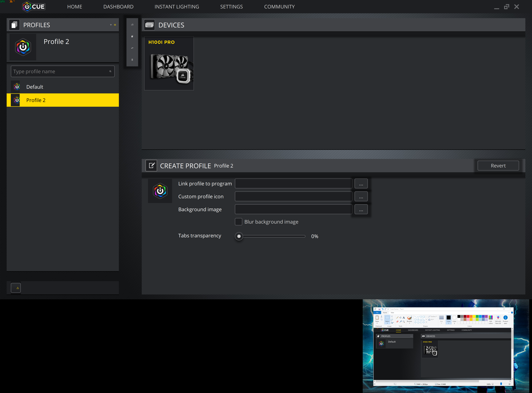Select the Pencil tool in Paint

[x=397, y=318]
